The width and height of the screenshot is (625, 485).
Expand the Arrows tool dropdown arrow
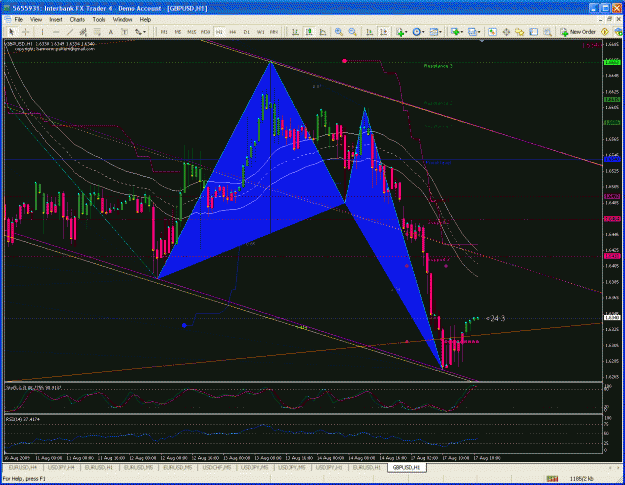pos(144,32)
